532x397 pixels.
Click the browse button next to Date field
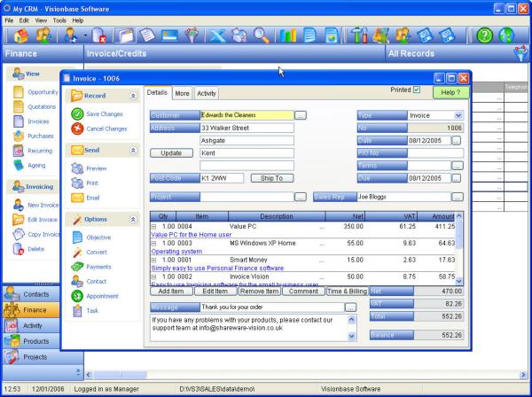(x=457, y=141)
